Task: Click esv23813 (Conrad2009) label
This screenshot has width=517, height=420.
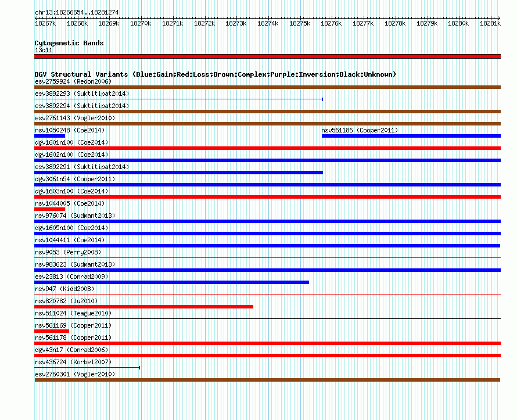Action: point(71,277)
